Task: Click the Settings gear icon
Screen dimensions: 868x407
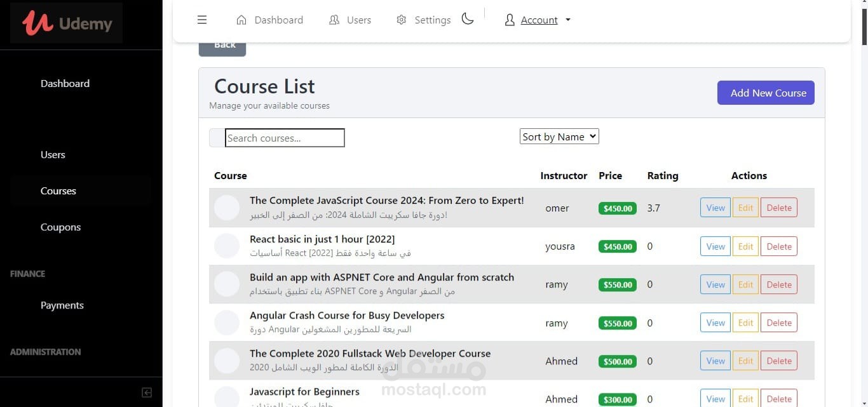Action: pyautogui.click(x=402, y=20)
